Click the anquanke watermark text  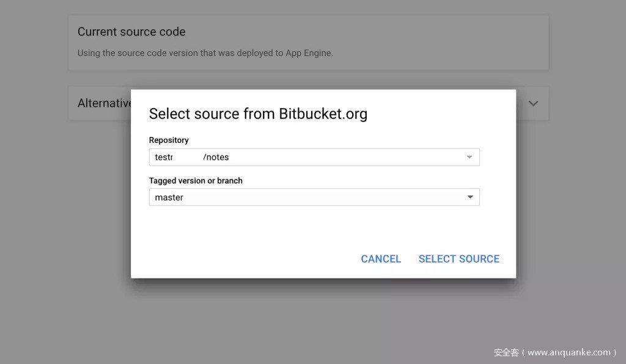pyautogui.click(x=555, y=352)
